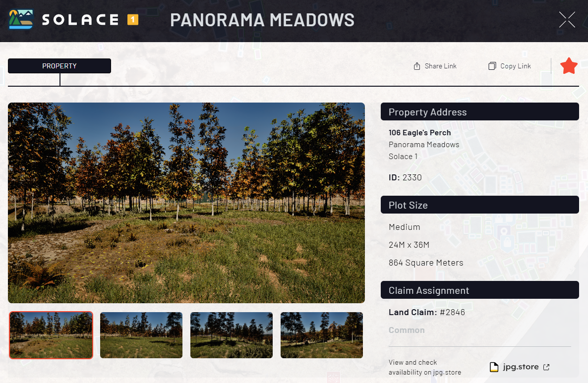The height and width of the screenshot is (383, 588).
Task: Open the Share Link option
Action: [x=435, y=66]
